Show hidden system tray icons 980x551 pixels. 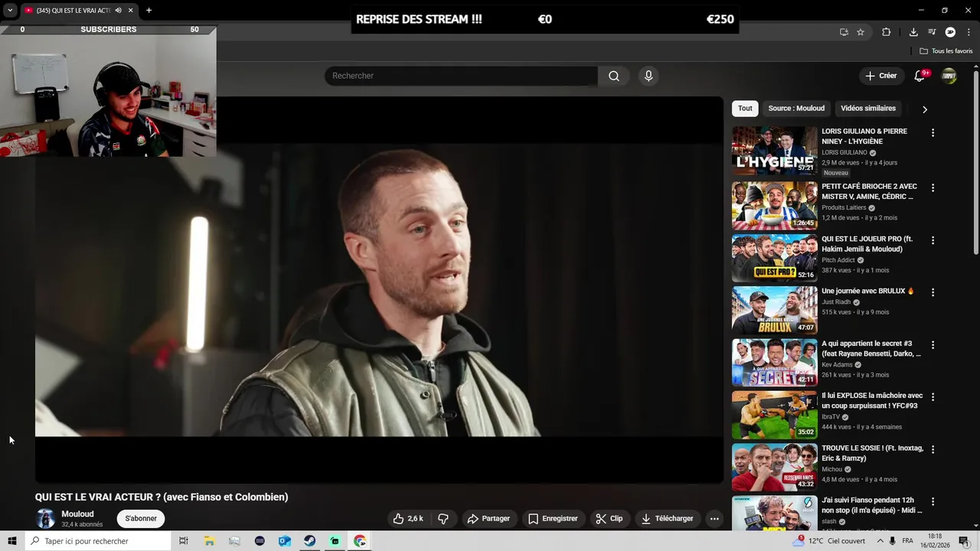[880, 540]
